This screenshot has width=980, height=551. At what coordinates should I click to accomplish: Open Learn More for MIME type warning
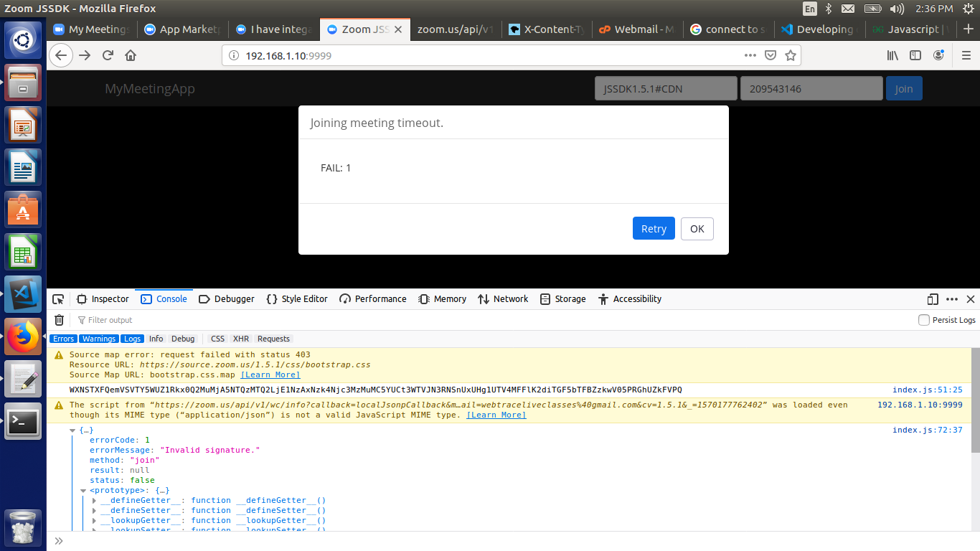point(496,415)
